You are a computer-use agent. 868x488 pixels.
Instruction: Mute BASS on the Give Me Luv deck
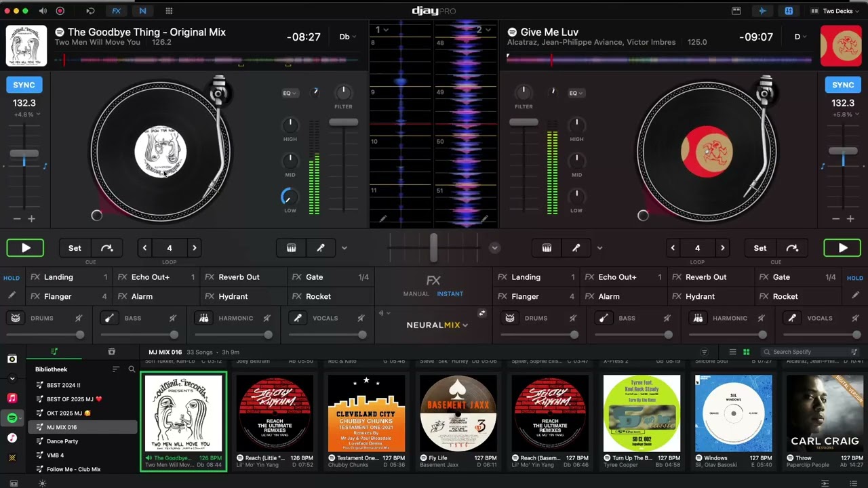(x=667, y=318)
